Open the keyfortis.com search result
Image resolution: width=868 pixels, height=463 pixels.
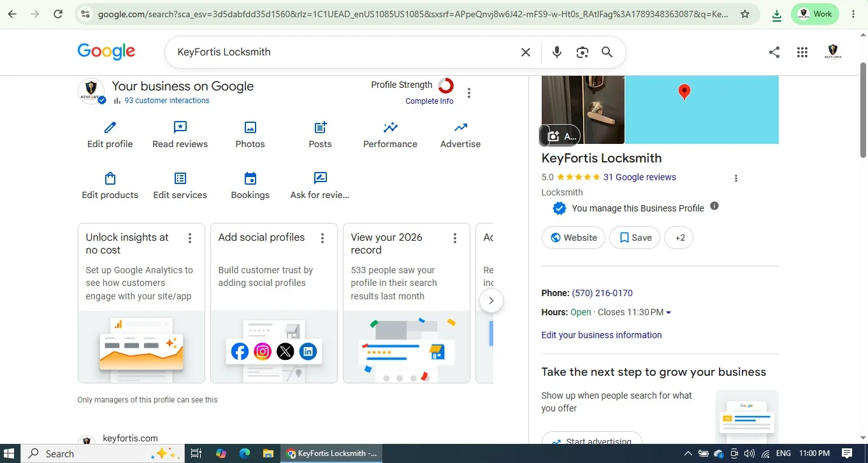point(130,438)
